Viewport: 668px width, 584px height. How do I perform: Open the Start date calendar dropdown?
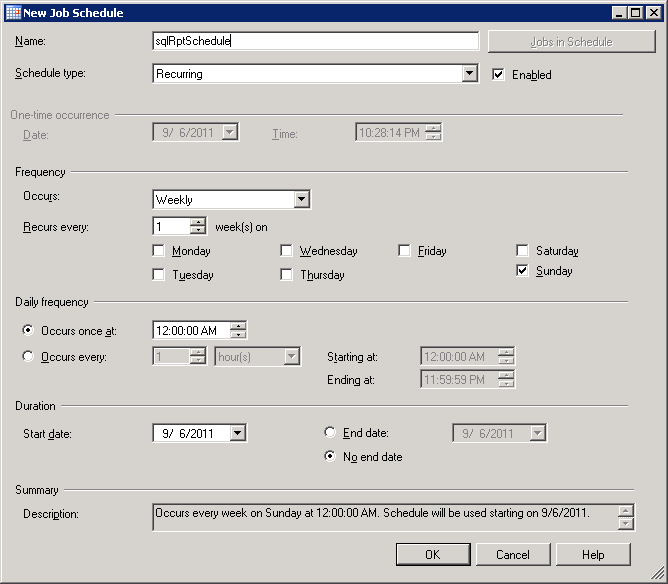tap(237, 433)
